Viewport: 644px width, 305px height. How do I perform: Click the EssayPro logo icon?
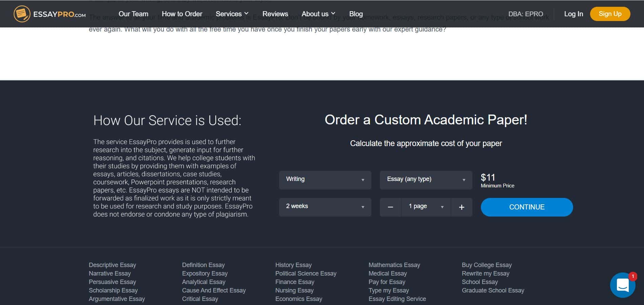click(x=22, y=14)
